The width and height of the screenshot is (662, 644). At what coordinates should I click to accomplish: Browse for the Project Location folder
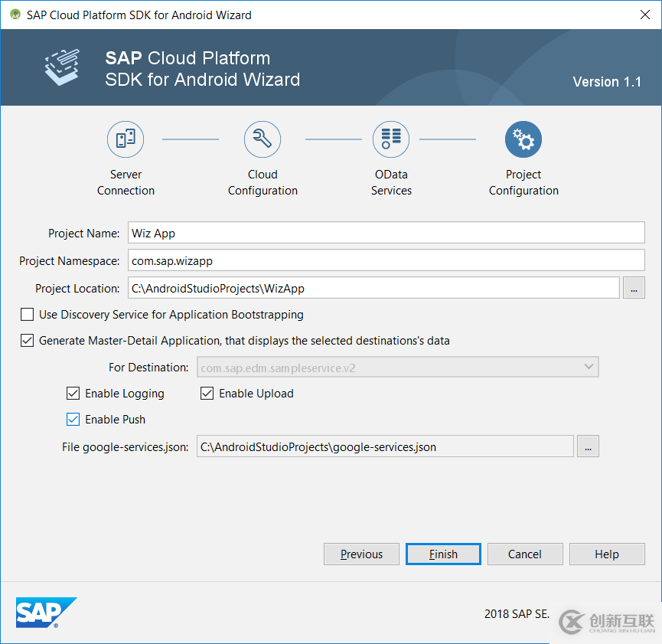tap(634, 288)
